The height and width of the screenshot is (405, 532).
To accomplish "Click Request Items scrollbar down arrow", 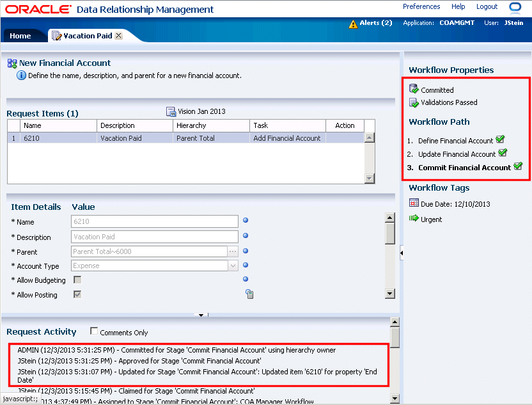I will [x=369, y=179].
